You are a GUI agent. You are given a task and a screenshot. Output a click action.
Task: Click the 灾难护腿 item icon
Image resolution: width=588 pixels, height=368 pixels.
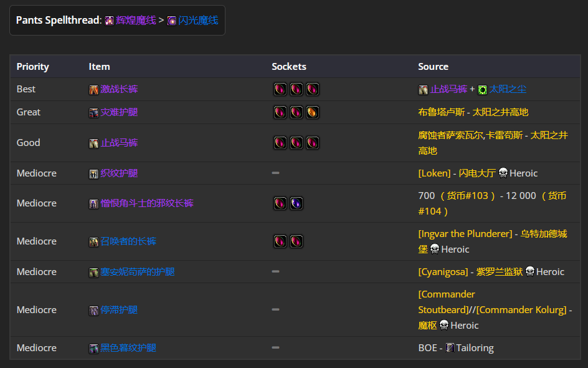[93, 113]
